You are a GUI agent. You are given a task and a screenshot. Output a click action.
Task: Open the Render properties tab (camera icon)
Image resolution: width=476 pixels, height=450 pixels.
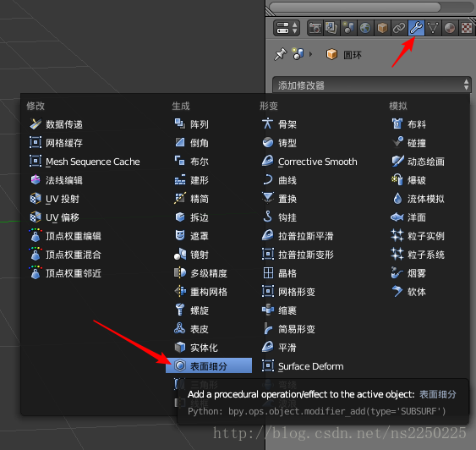tap(315, 28)
